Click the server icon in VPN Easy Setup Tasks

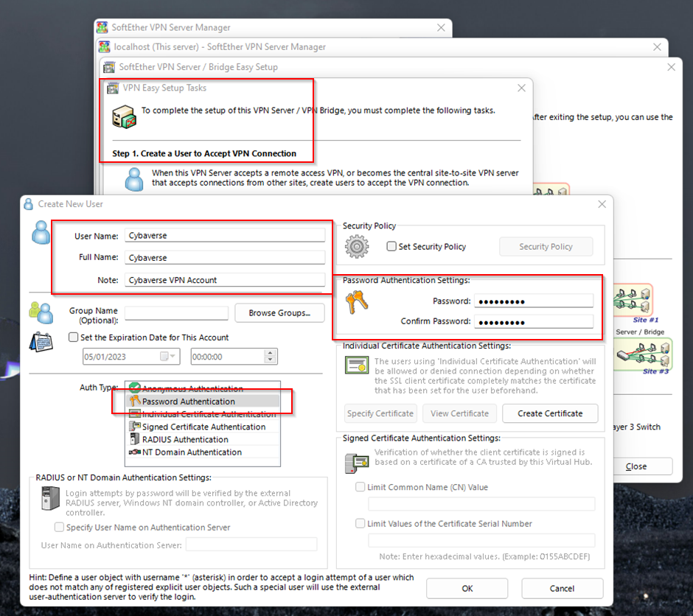click(124, 116)
